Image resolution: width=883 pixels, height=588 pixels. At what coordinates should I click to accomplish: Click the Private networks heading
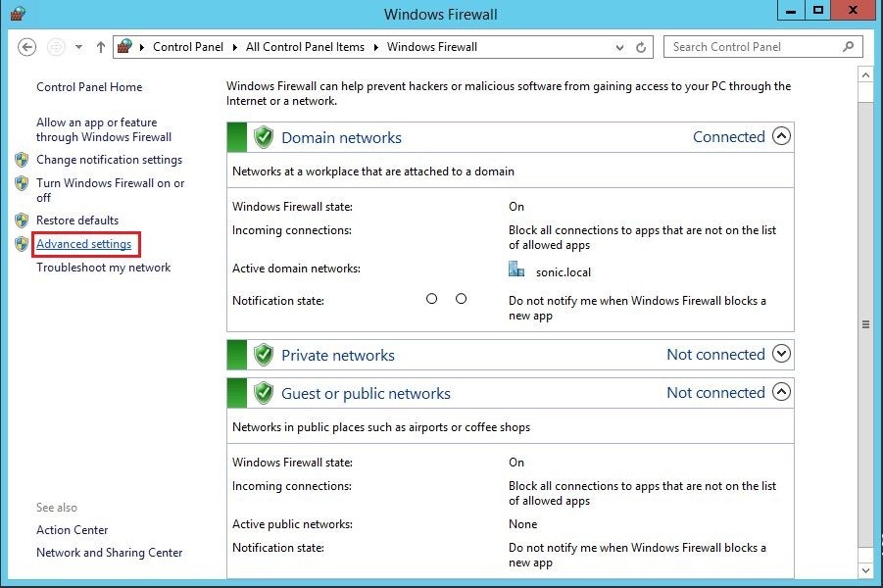(338, 356)
